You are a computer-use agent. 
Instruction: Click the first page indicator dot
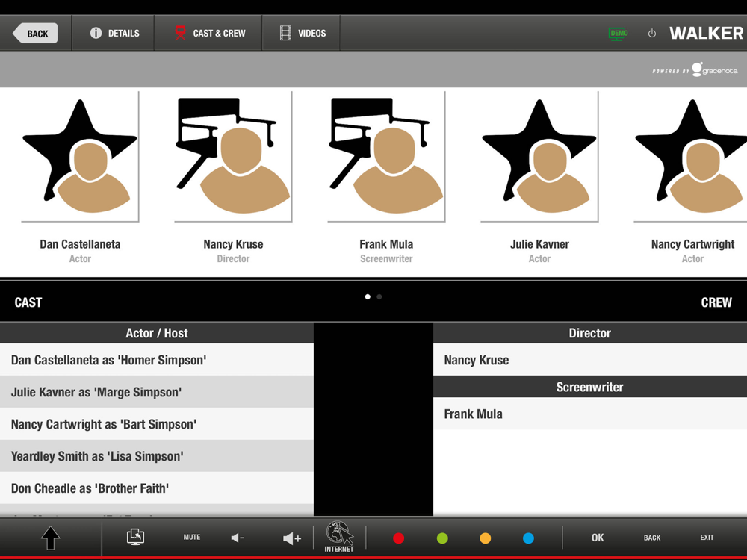point(368,296)
